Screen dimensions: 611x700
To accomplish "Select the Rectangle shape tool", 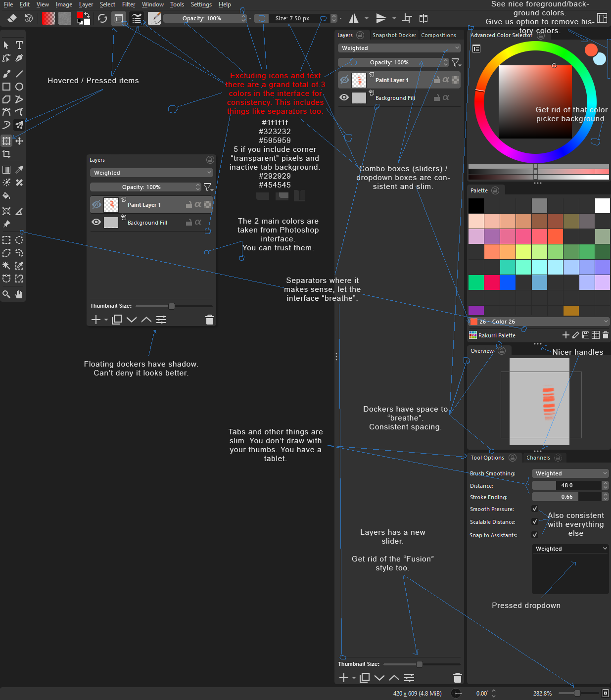I will (x=6, y=87).
